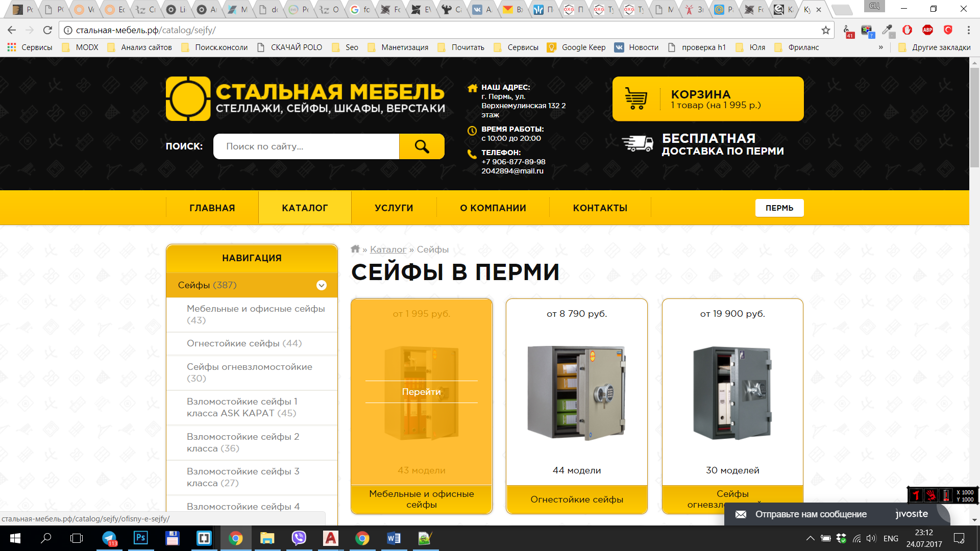Open the Adblock Plus extension icon

(927, 30)
